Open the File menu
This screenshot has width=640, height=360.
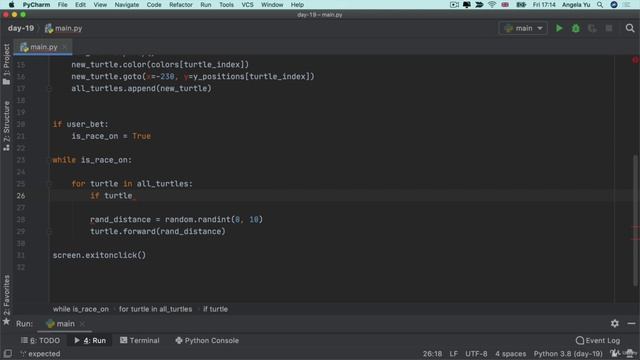click(62, 5)
